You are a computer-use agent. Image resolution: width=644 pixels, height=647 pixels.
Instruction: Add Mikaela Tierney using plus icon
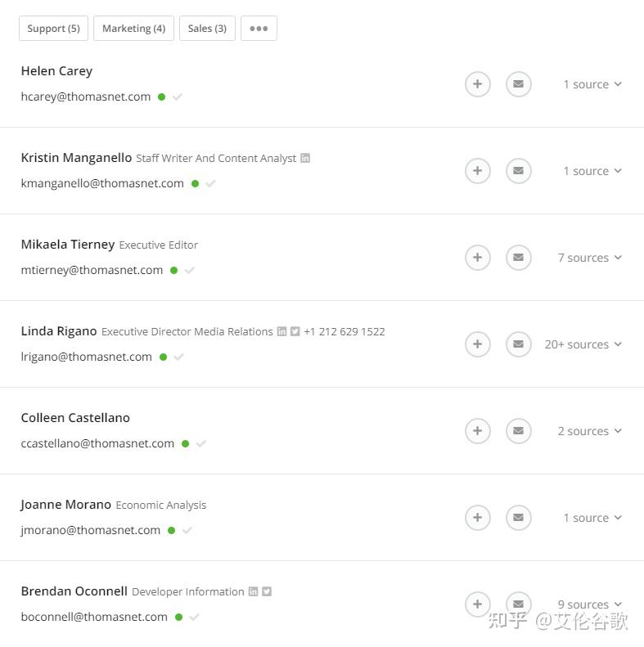[x=478, y=258]
